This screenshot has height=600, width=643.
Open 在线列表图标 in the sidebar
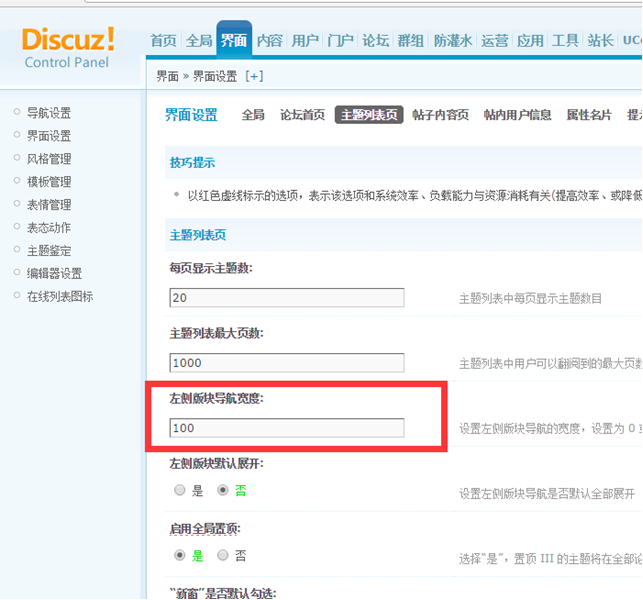click(60, 297)
